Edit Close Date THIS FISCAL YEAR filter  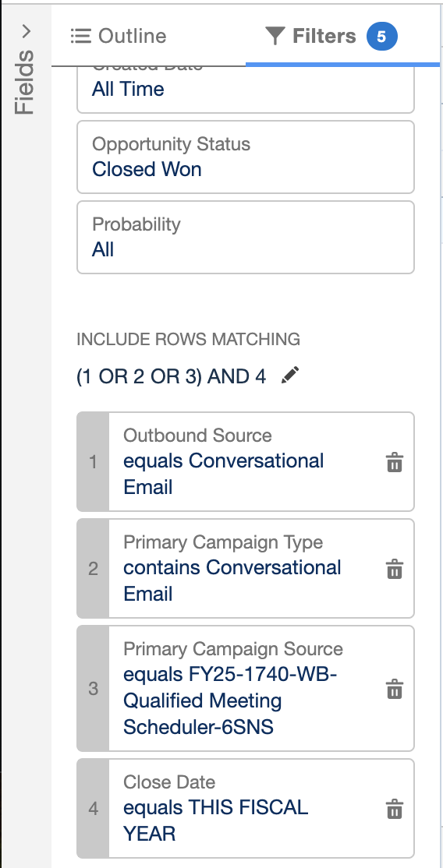coord(246,809)
